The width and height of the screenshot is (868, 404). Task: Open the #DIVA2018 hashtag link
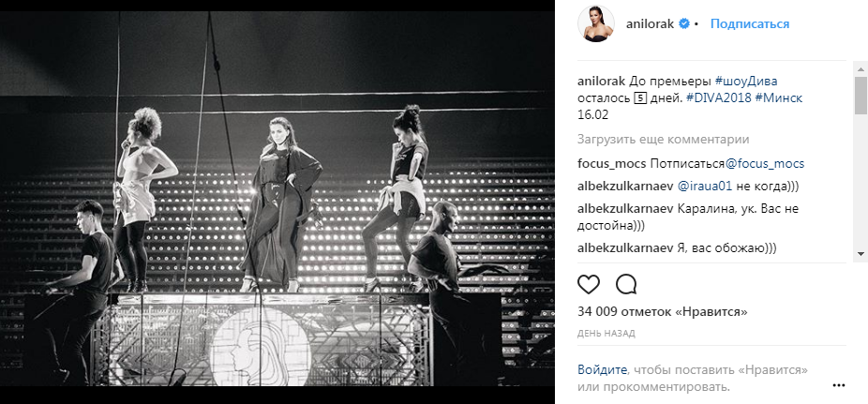point(719,98)
